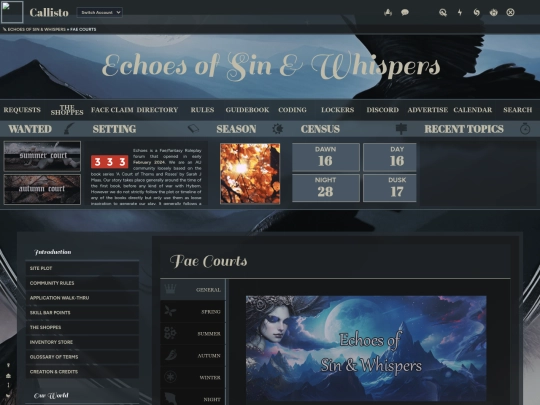This screenshot has height=405, width=540.
Task: Select the Spring court tab
Action: (x=193, y=311)
